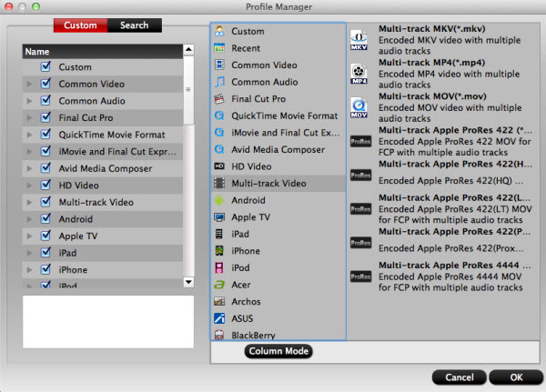546x392 pixels.
Task: Expand the Apple TV tree row
Action: 30,236
